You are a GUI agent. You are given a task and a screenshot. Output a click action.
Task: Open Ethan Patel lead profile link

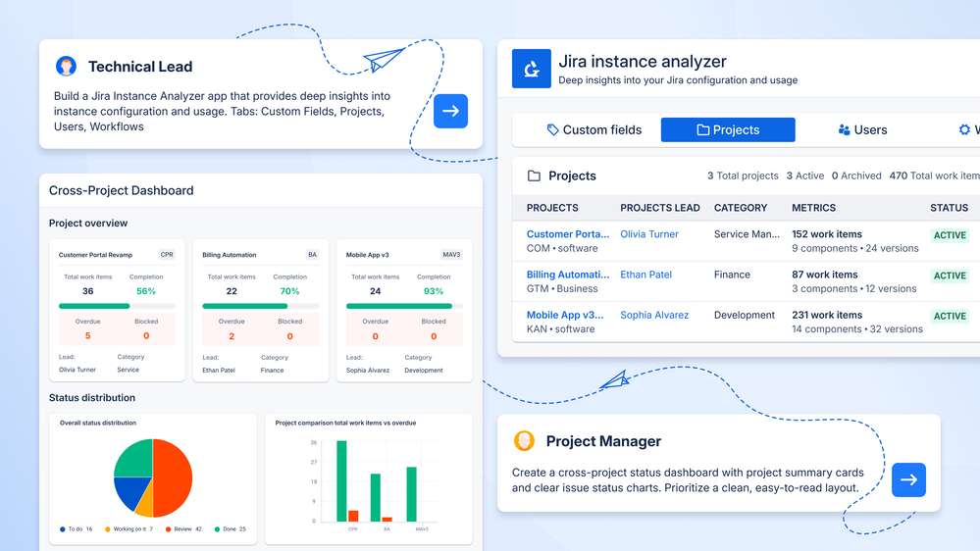click(646, 275)
